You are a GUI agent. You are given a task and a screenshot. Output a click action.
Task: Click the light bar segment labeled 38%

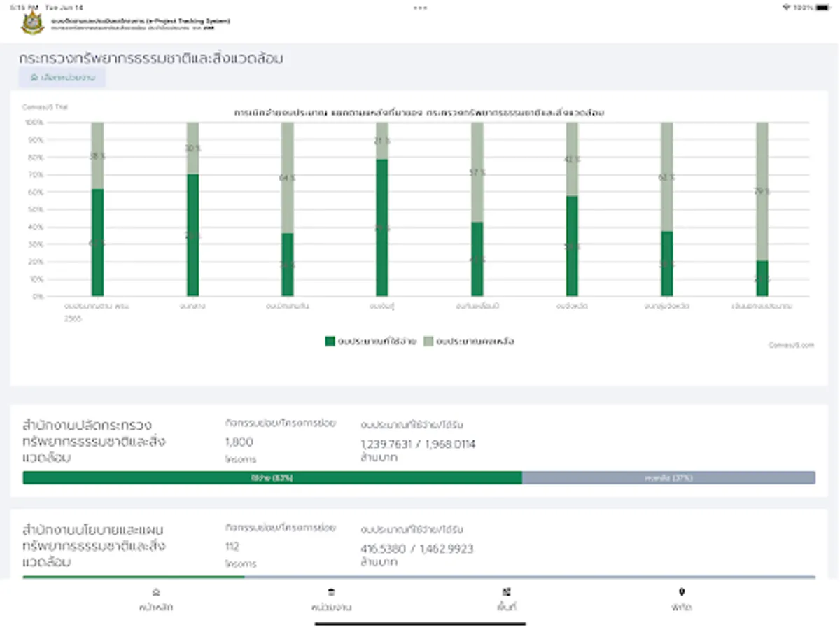[97, 155]
